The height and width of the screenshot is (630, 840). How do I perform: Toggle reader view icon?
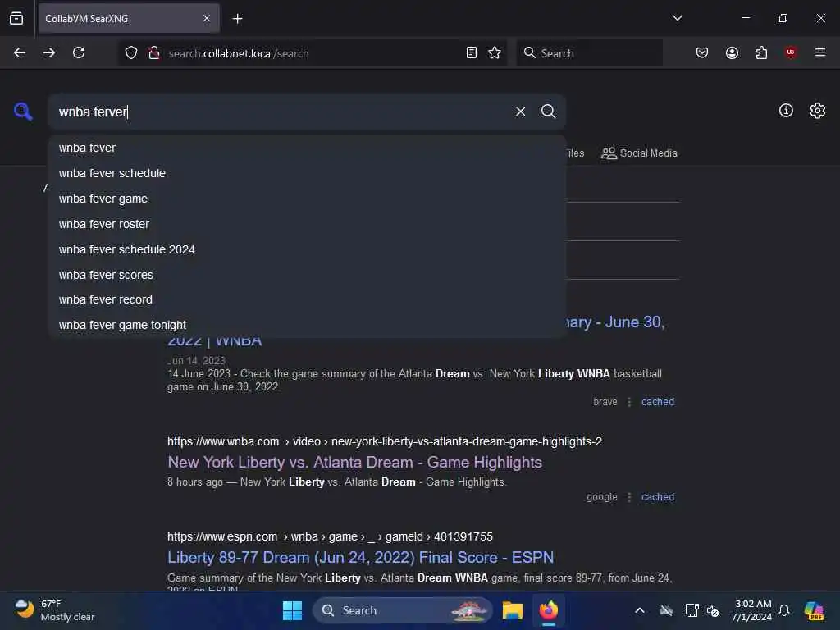pyautogui.click(x=472, y=53)
